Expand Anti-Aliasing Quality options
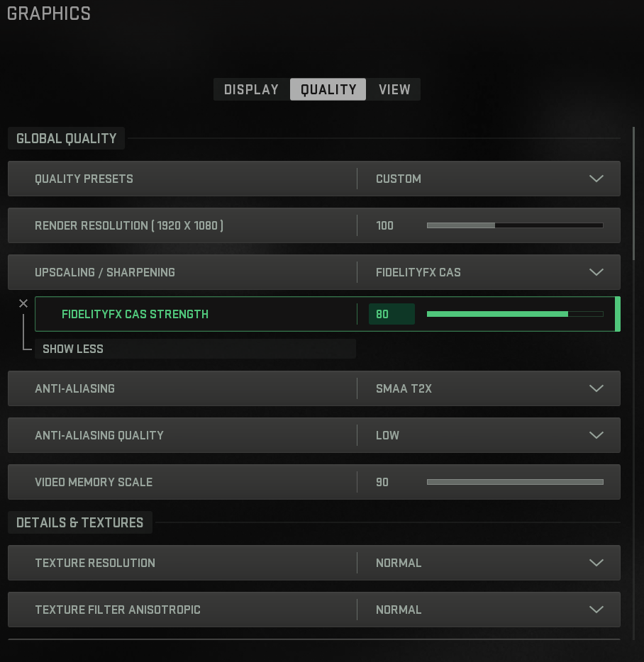644x662 pixels. (596, 435)
